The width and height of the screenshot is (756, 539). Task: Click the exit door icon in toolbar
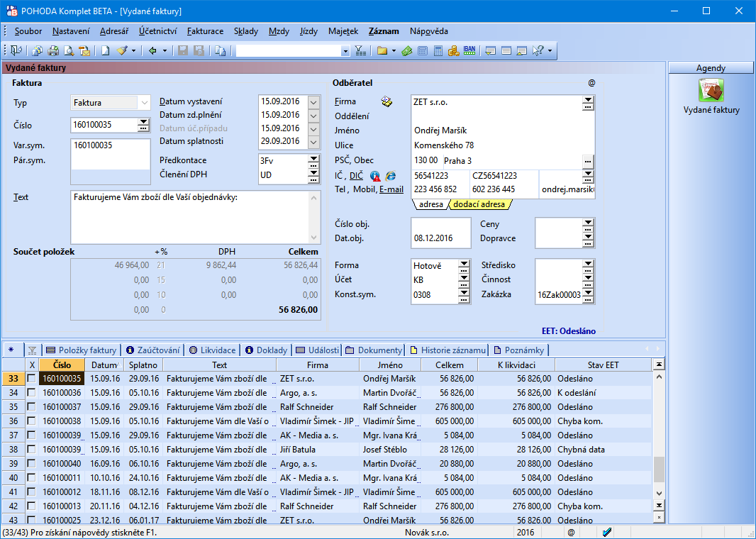pyautogui.click(x=16, y=50)
